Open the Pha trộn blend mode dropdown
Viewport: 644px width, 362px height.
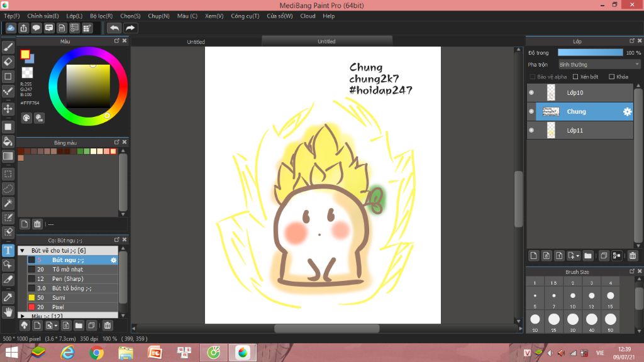pos(599,65)
